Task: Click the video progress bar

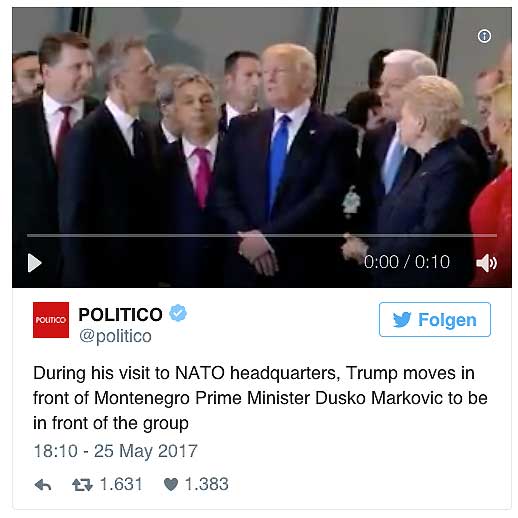Action: pos(262,235)
